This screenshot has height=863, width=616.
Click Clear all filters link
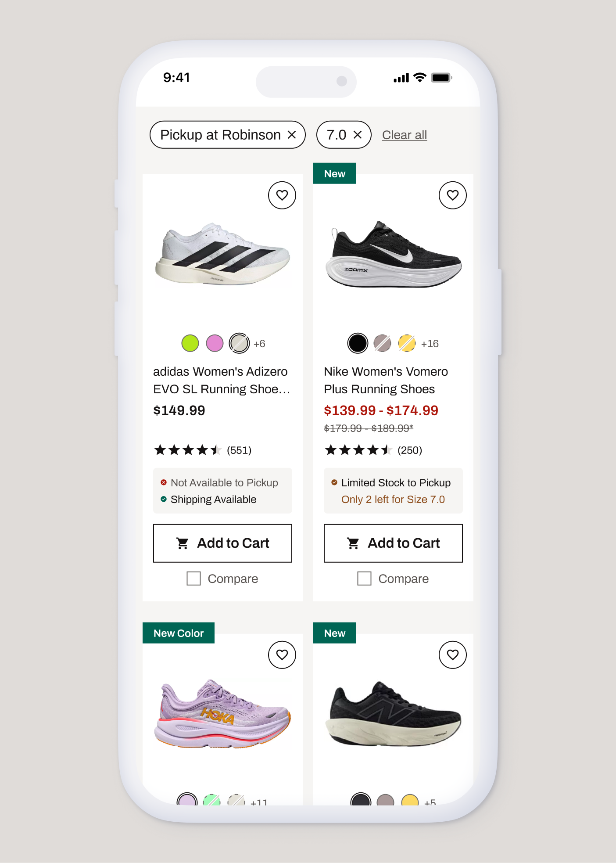[x=404, y=135]
